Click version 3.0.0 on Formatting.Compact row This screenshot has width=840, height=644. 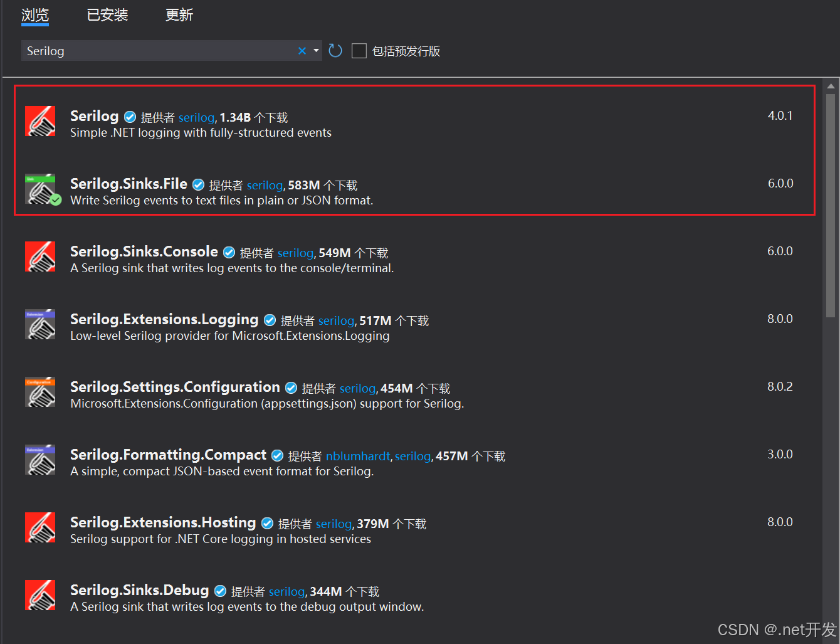pyautogui.click(x=780, y=454)
